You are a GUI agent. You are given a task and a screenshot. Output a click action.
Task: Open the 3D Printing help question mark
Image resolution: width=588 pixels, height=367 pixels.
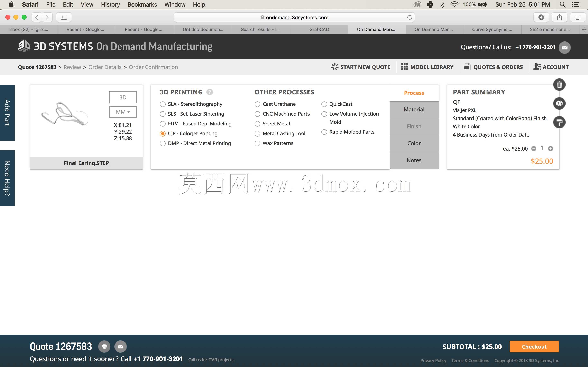[x=210, y=92]
